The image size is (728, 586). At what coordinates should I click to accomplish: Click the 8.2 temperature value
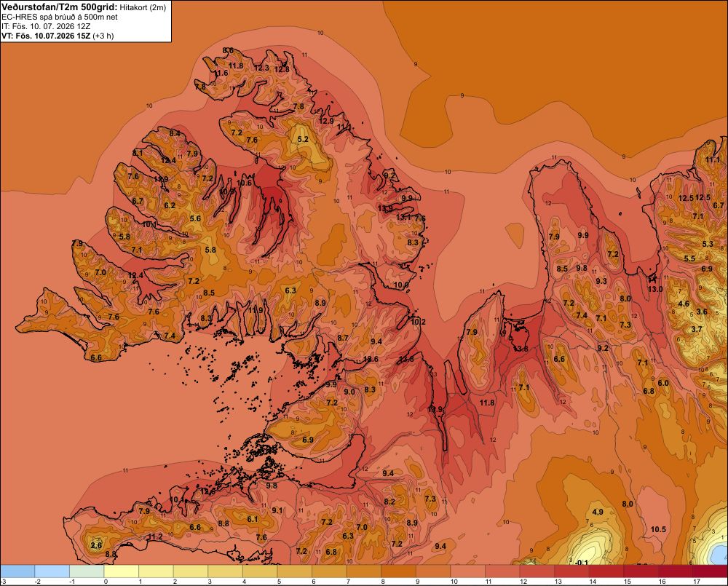(389, 502)
